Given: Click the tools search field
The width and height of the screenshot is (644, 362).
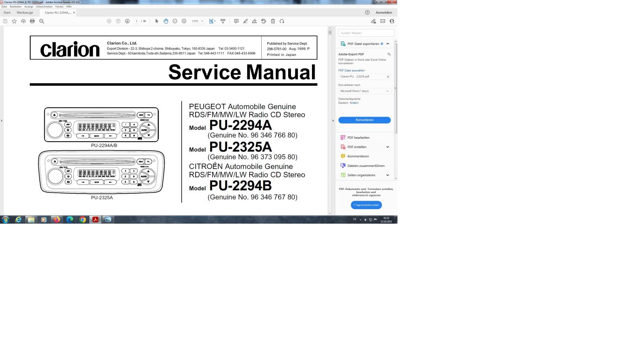Looking at the screenshot, I should tap(366, 33).
